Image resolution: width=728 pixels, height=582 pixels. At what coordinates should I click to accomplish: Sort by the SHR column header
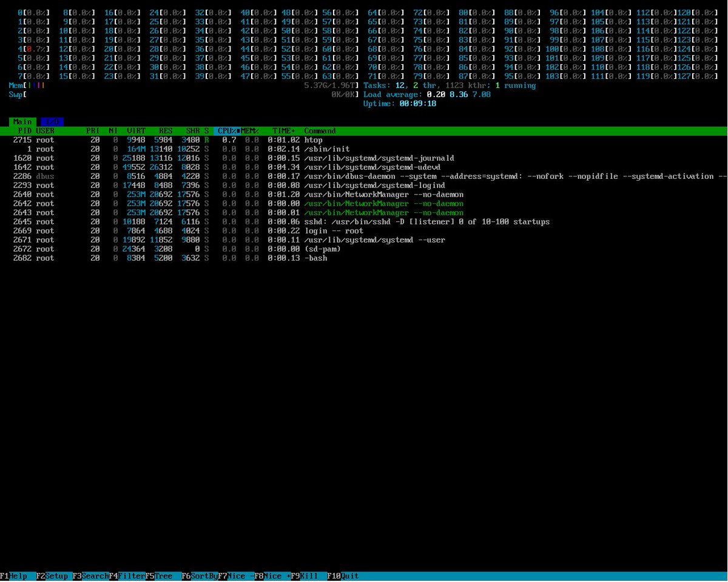(x=193, y=131)
